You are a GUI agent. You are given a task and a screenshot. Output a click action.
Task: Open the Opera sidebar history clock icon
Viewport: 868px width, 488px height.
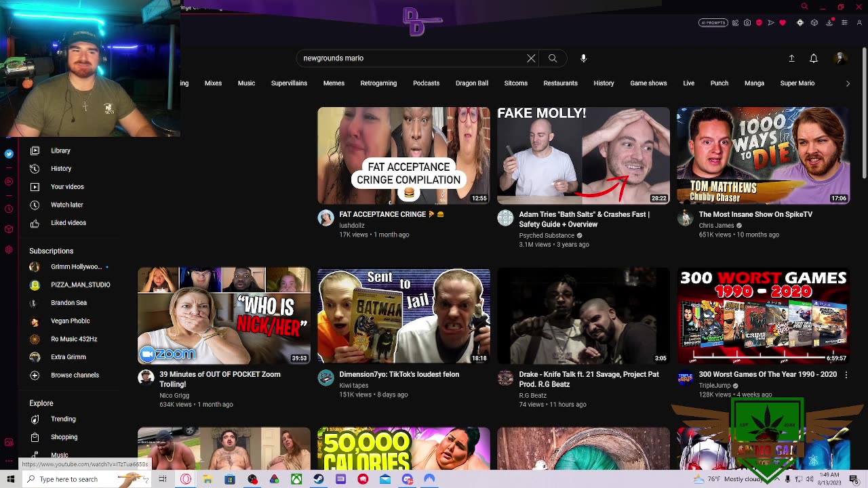(x=9, y=209)
